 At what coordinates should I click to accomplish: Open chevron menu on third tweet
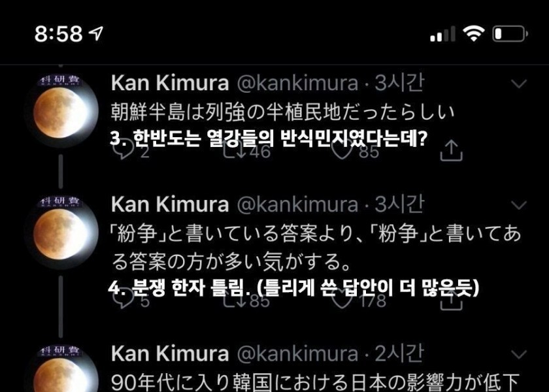(519, 354)
